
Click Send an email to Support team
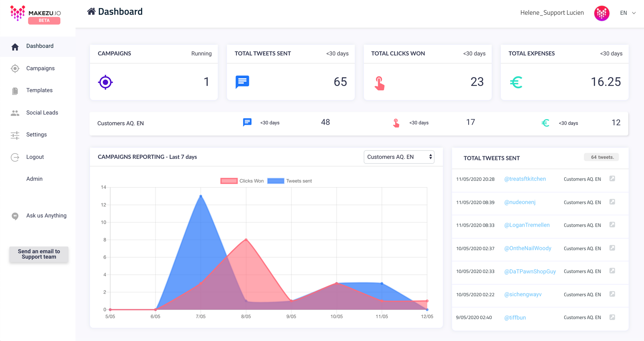tap(39, 254)
